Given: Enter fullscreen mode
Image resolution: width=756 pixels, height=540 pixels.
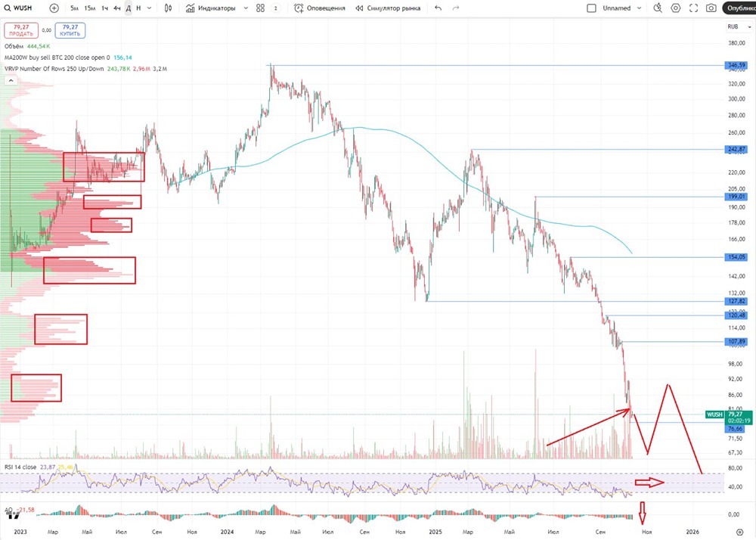Looking at the screenshot, I should click(693, 8).
